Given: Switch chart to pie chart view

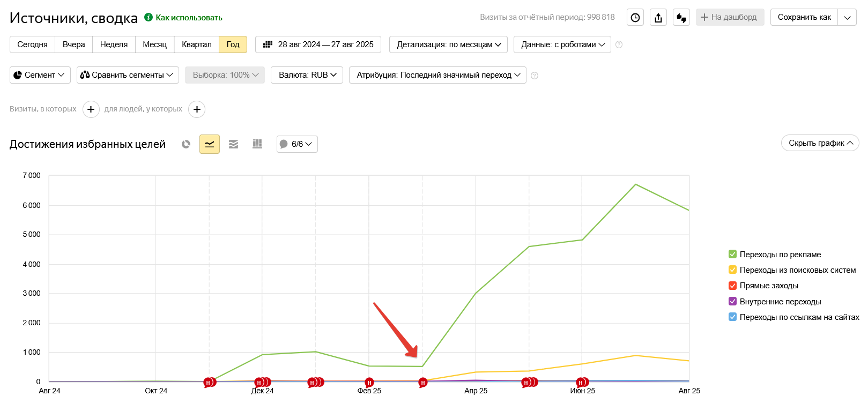Looking at the screenshot, I should pos(186,144).
